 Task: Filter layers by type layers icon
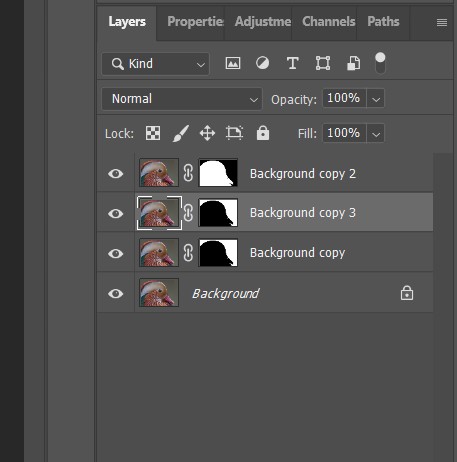click(292, 63)
